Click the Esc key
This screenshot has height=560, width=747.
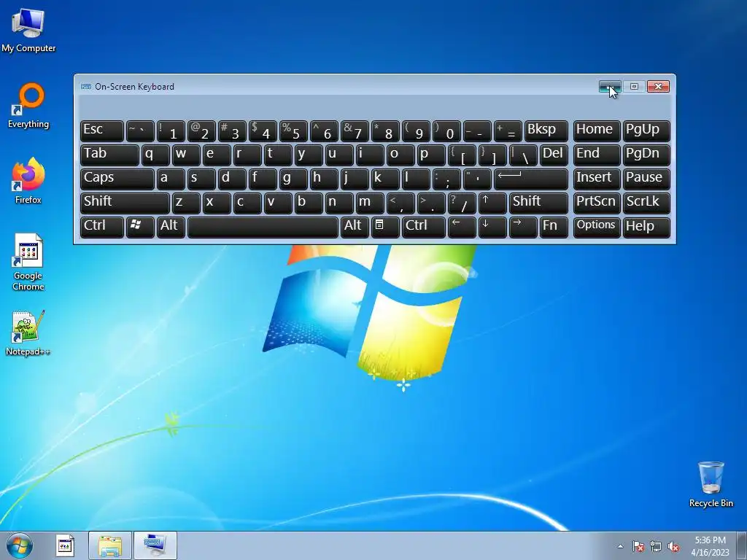tap(102, 131)
